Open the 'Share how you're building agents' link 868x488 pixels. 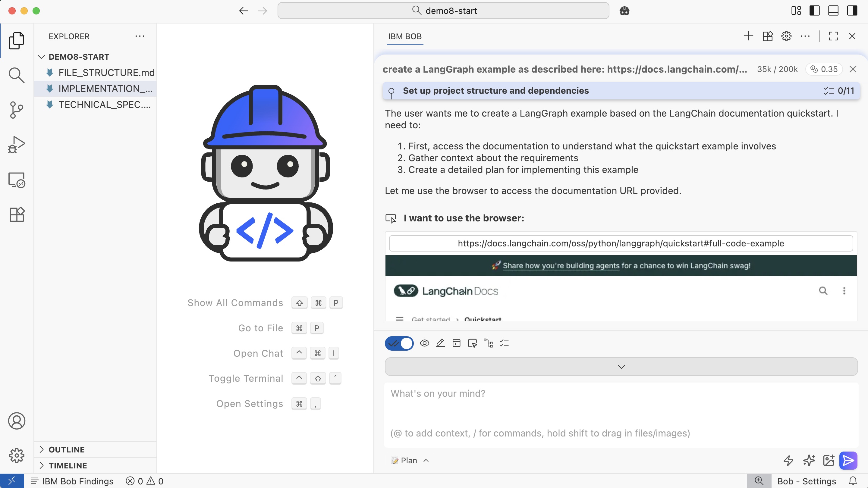[561, 266]
